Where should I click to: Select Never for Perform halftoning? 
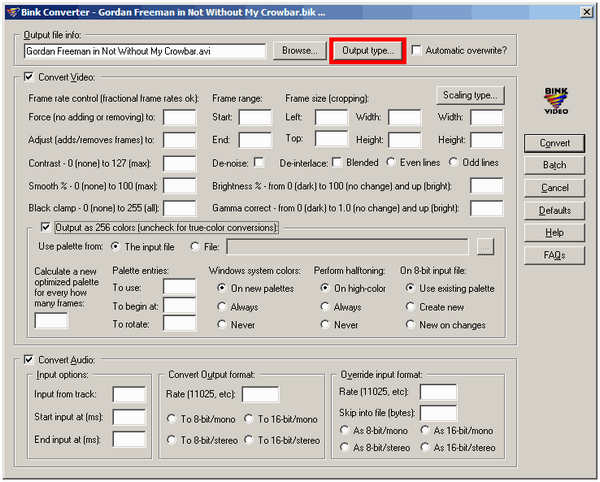pyautogui.click(x=324, y=325)
